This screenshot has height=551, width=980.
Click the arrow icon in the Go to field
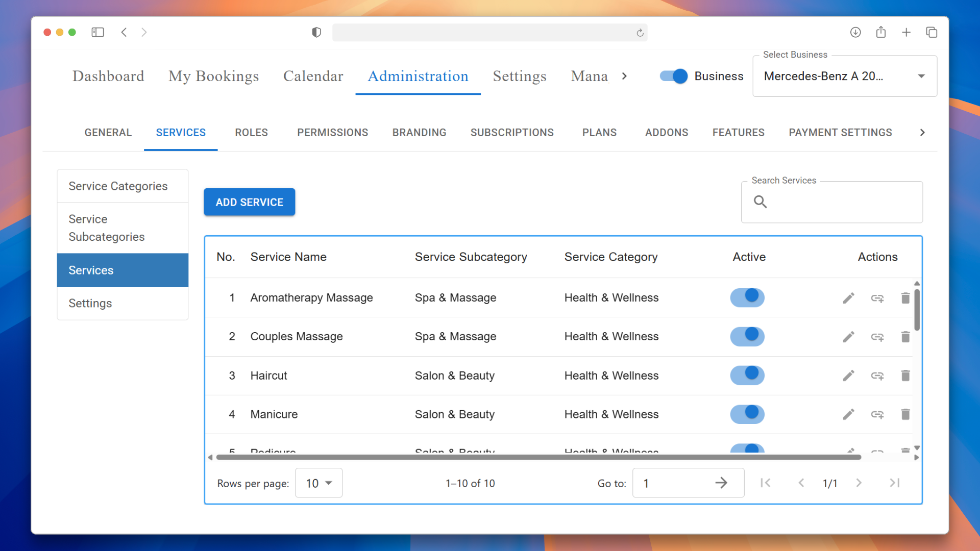click(x=721, y=483)
